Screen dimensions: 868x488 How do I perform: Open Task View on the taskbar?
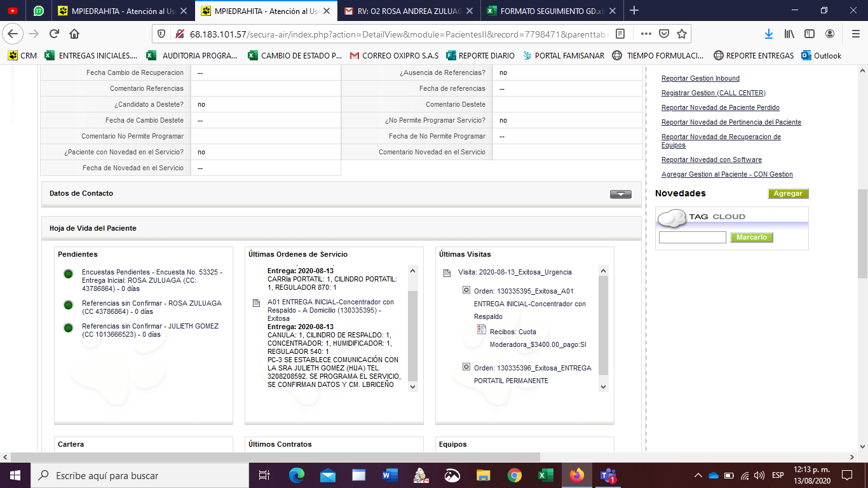coord(264,475)
